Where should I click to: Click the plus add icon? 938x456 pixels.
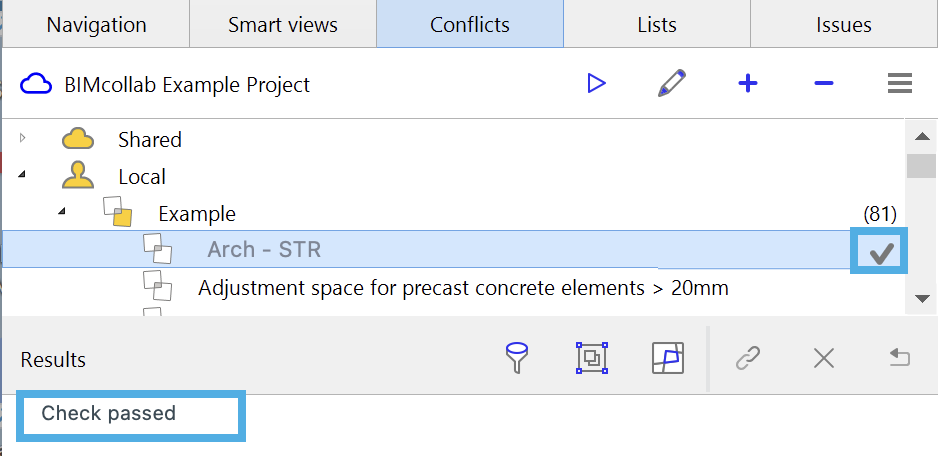click(x=747, y=84)
